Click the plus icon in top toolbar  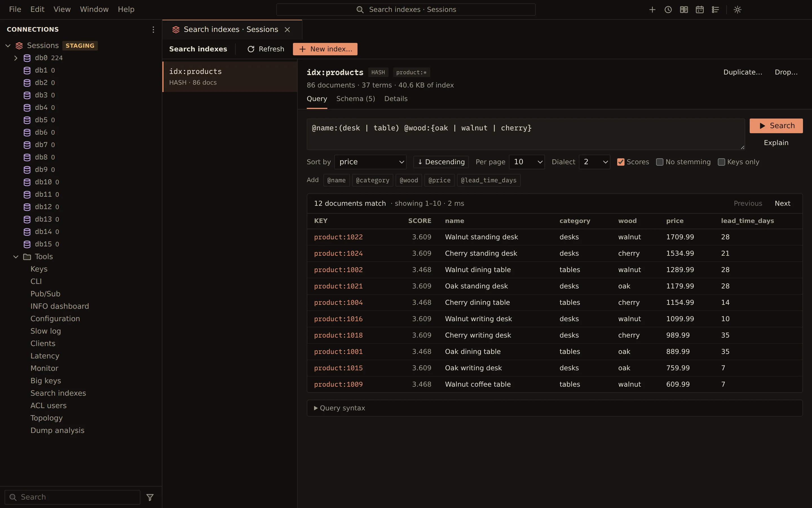tap(652, 10)
